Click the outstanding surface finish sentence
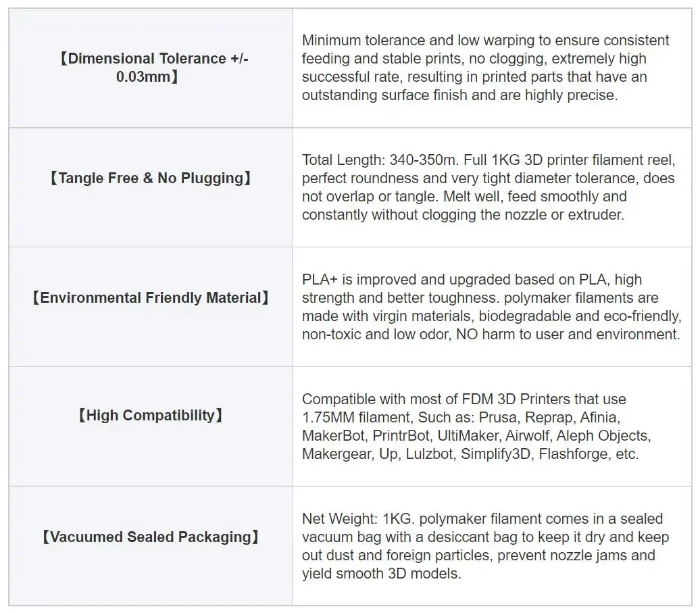Viewport: 700px width, 613px height. (x=459, y=95)
